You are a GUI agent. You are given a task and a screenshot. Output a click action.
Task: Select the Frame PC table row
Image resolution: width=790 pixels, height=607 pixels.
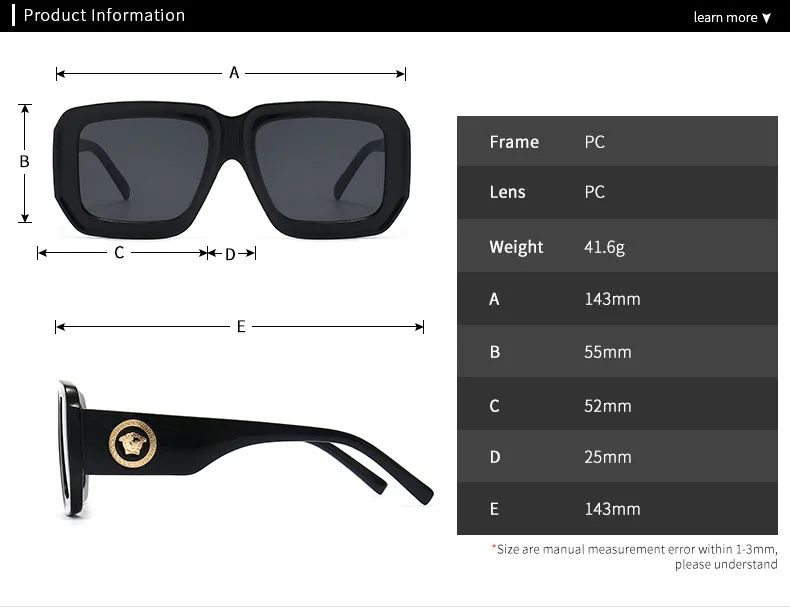(x=617, y=142)
